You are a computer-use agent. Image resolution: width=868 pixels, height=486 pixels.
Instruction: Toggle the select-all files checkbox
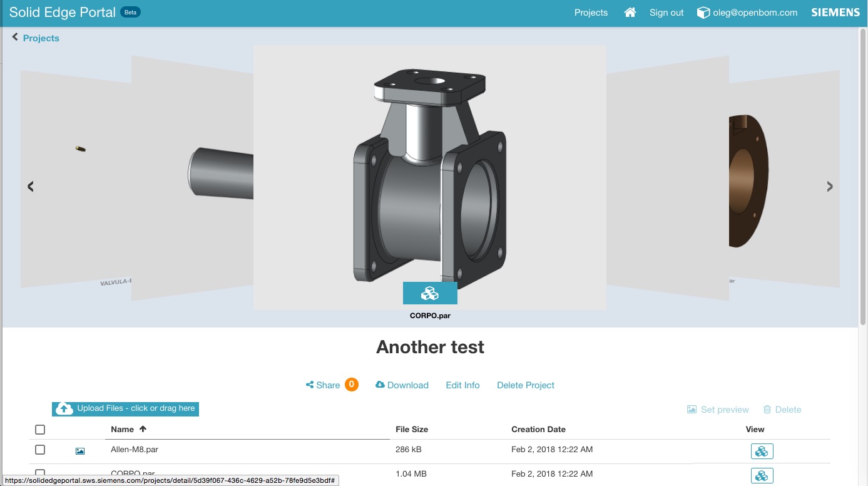[x=40, y=430]
